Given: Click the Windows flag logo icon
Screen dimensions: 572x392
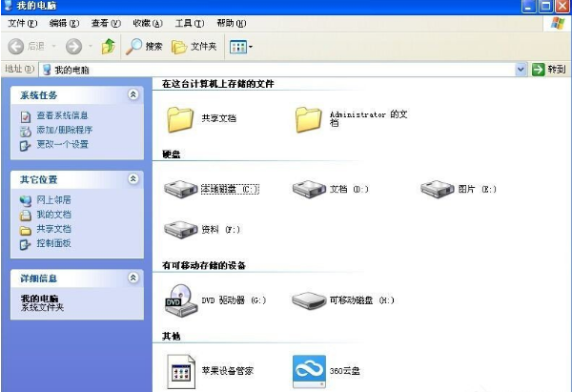Looking at the screenshot, I should pos(558,23).
